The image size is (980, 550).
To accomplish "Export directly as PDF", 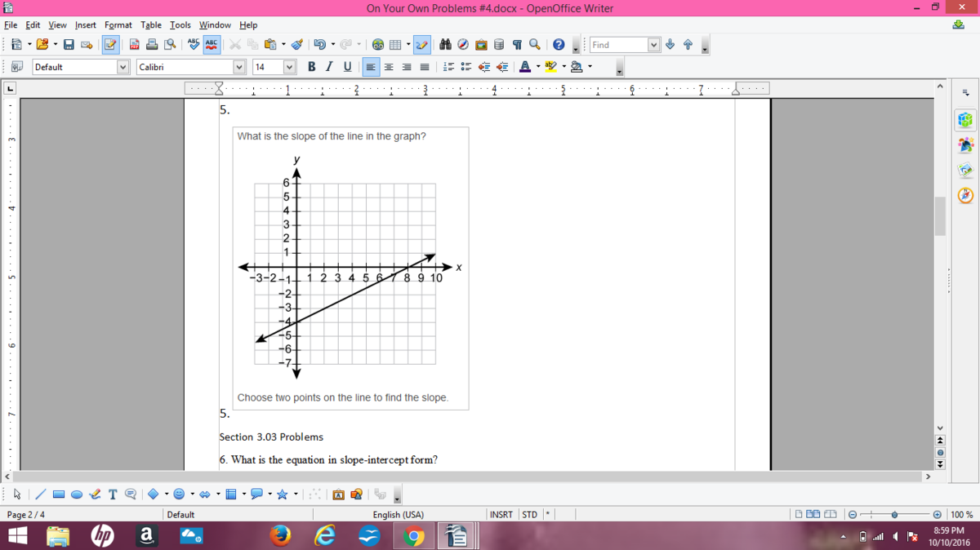I will point(134,45).
